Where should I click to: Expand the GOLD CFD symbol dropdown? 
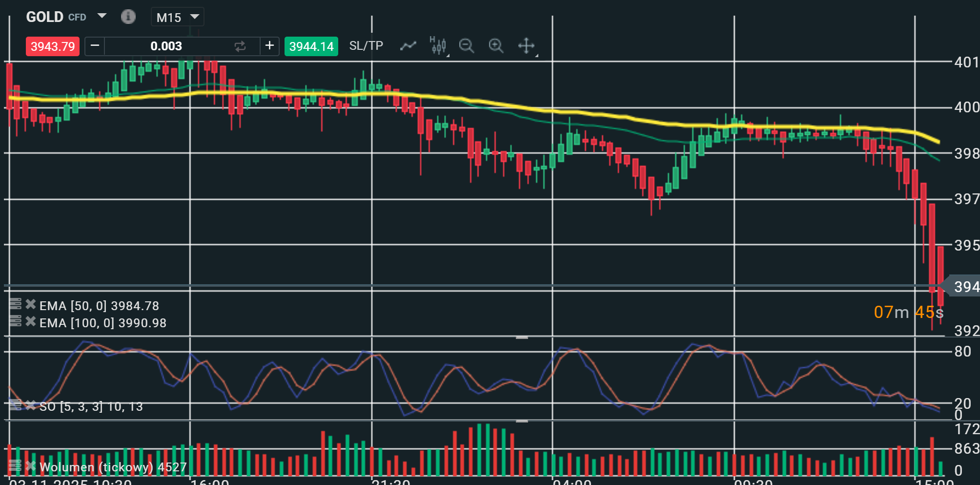point(102,16)
